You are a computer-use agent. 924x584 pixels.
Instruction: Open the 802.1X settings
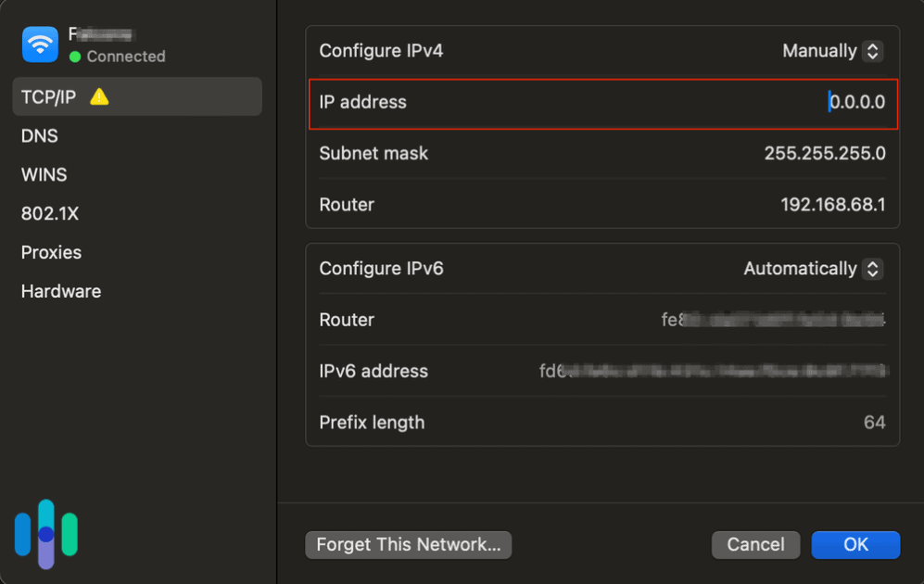point(50,213)
